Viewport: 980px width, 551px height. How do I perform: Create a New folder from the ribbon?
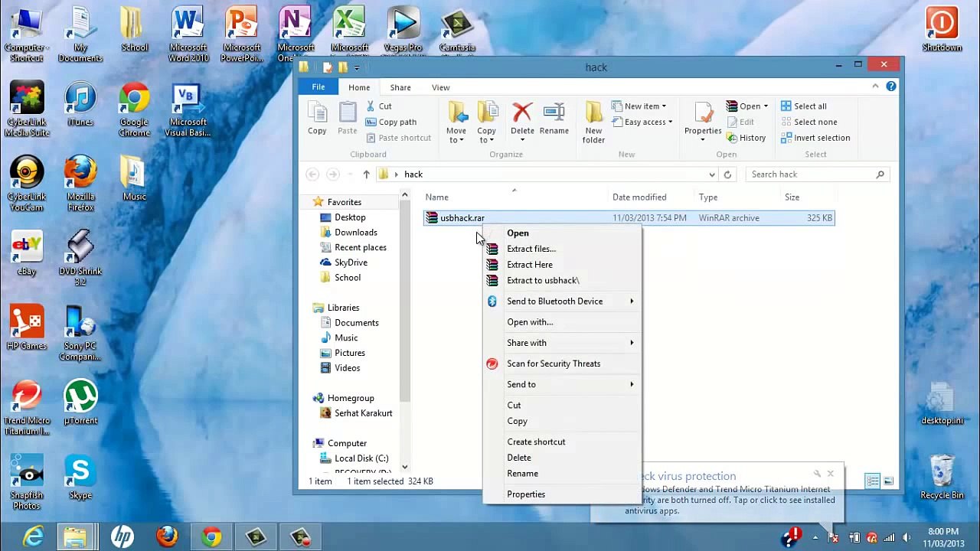coord(593,122)
